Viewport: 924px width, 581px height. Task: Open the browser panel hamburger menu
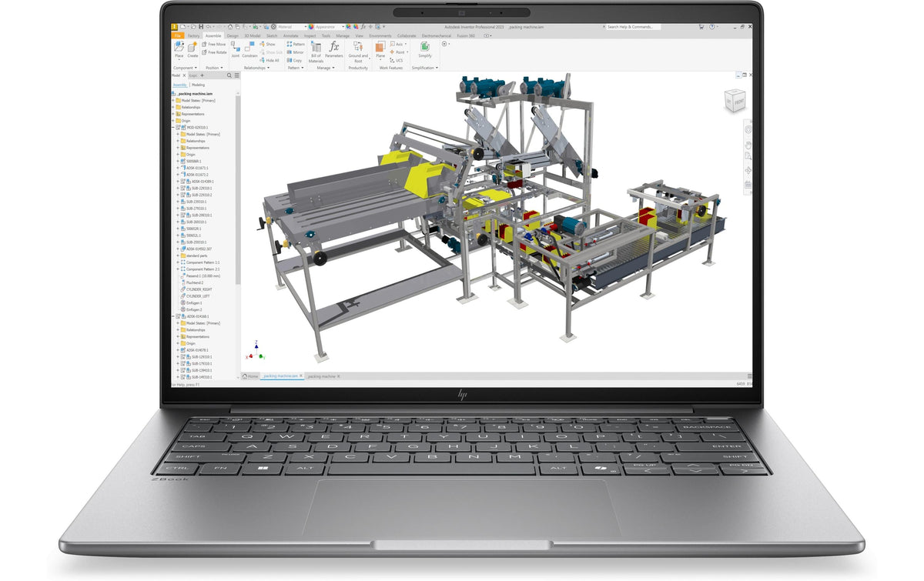coord(237,75)
